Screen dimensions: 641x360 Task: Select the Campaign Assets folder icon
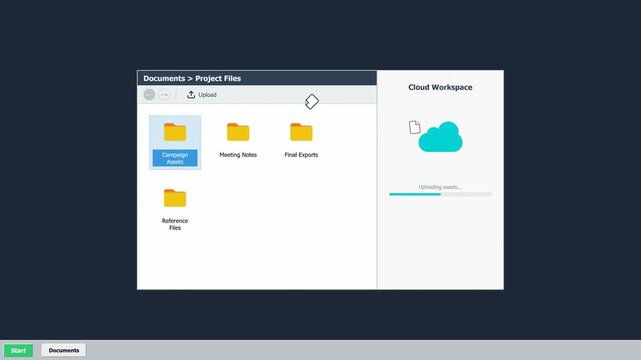pyautogui.click(x=175, y=132)
